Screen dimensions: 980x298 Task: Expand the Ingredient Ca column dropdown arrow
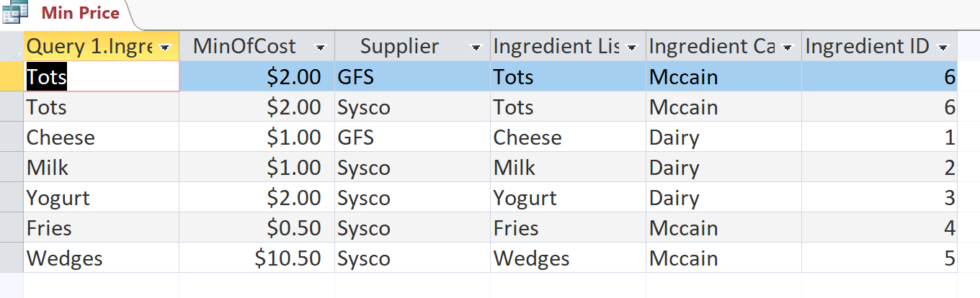(788, 48)
